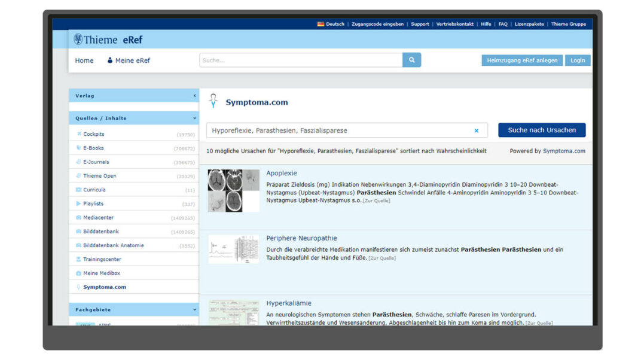
Task: Open the Support link
Action: 420,25
